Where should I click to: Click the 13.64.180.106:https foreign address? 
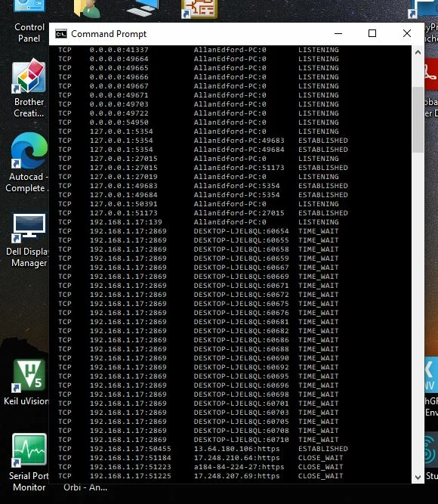tap(236, 449)
